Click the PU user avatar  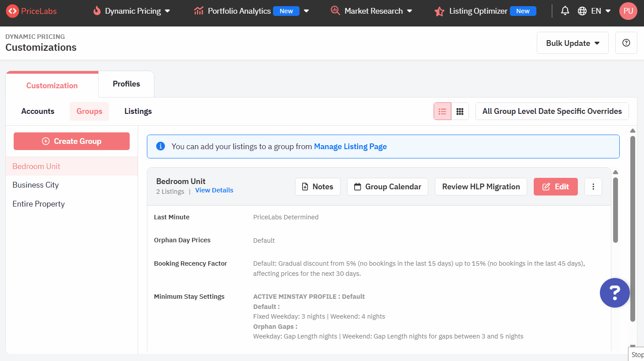point(628,11)
